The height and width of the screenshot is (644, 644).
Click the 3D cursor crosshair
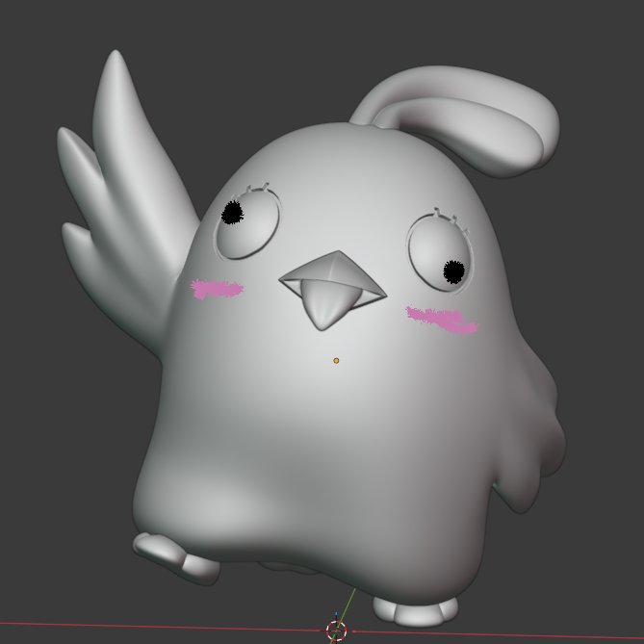coord(336,631)
